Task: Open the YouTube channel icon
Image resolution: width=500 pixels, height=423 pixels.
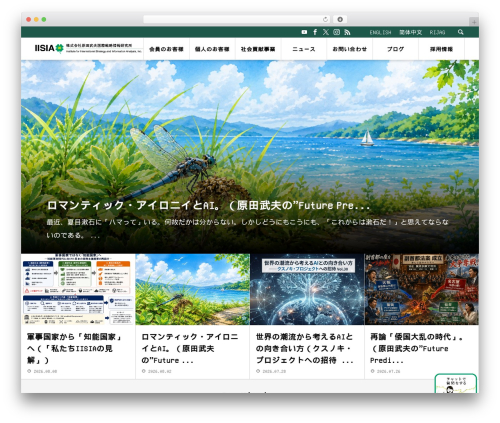Action: [x=304, y=32]
